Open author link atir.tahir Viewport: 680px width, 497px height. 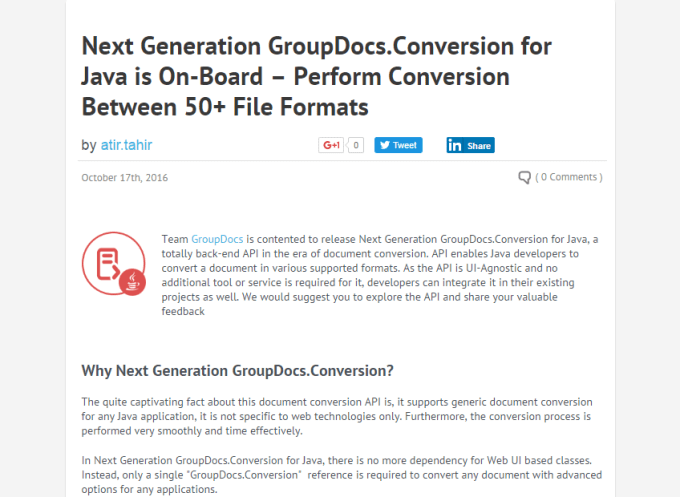(126, 145)
